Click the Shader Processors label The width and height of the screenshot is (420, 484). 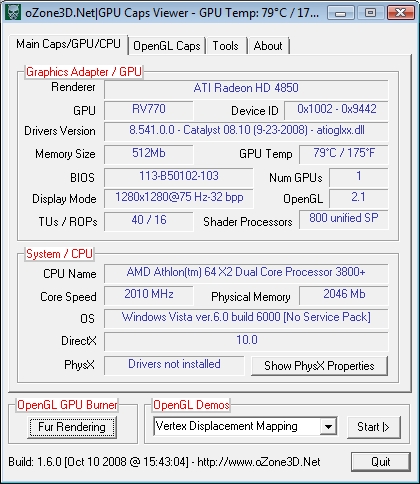[x=248, y=222]
